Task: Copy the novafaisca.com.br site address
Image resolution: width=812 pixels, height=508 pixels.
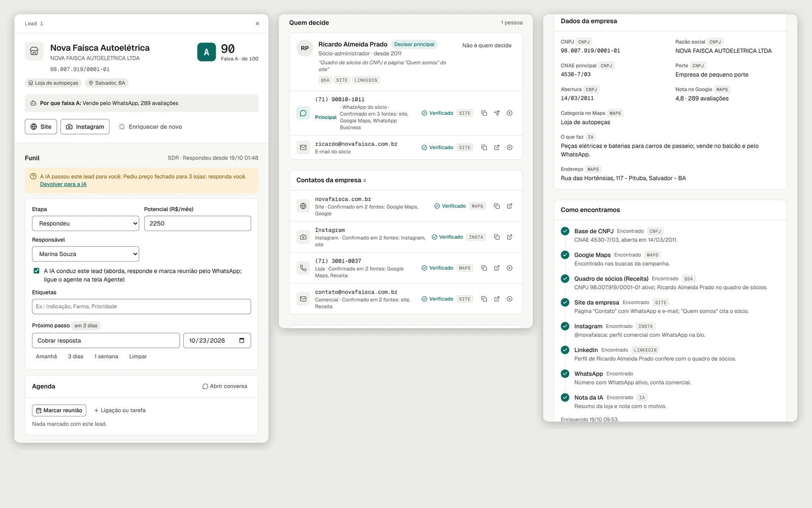Action: pyautogui.click(x=497, y=206)
